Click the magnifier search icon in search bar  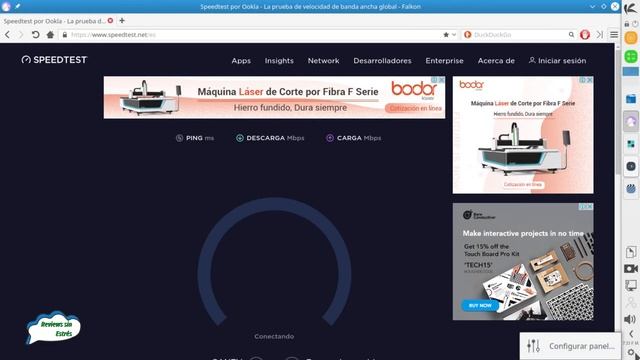(571, 35)
